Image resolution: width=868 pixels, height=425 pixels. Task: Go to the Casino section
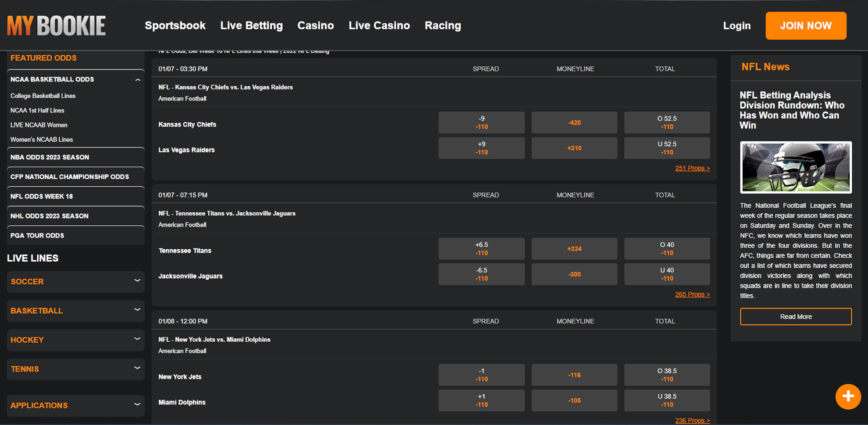pos(316,25)
